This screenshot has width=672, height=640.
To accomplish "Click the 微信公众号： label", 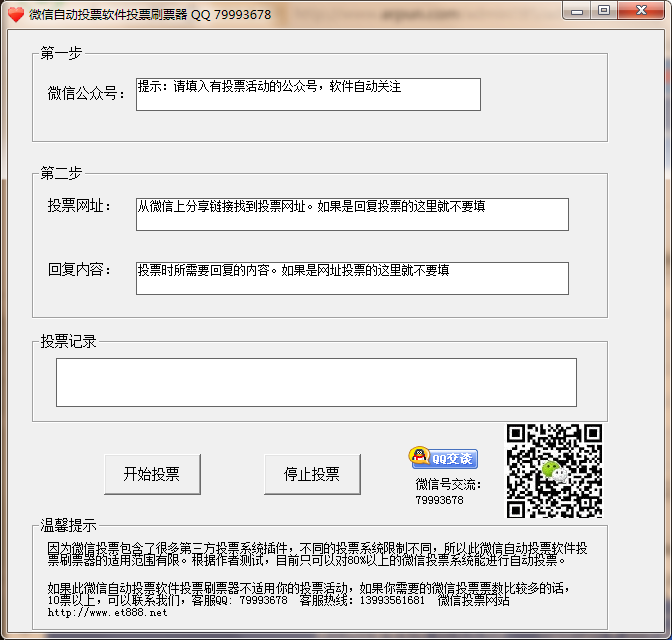I will [x=86, y=93].
